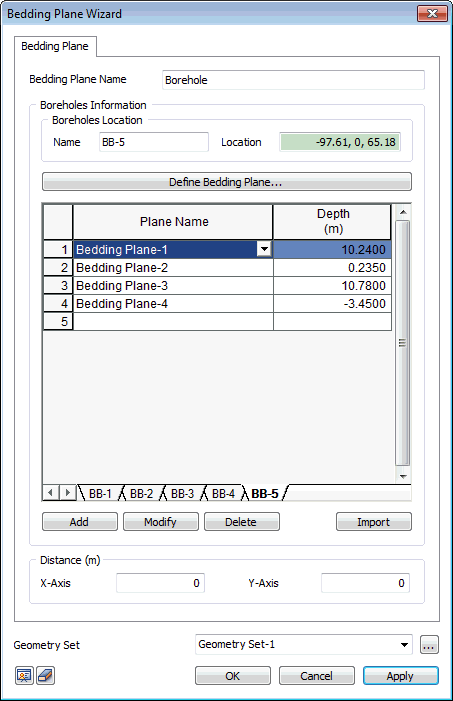The image size is (453, 701).
Task: Switch to the BB-1 sheet tab
Action: [x=100, y=494]
